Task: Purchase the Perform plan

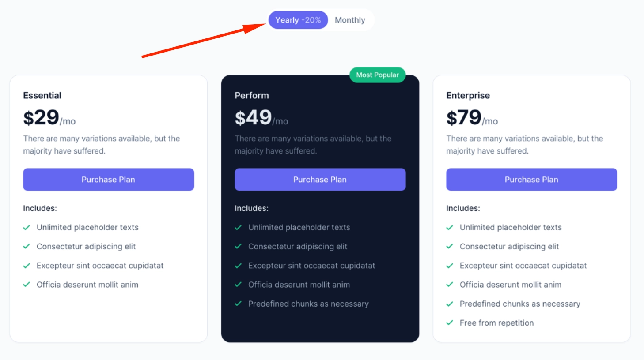Action: tap(320, 180)
